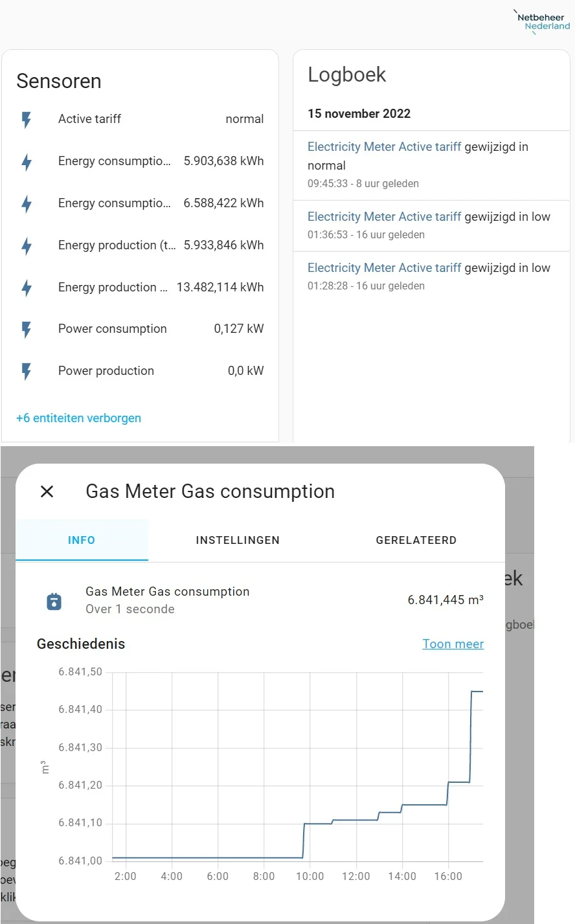Viewport: 575px width, 924px height.
Task: Open the 09:45:33 Electricity Meter Active tariff entry
Action: 384,148
